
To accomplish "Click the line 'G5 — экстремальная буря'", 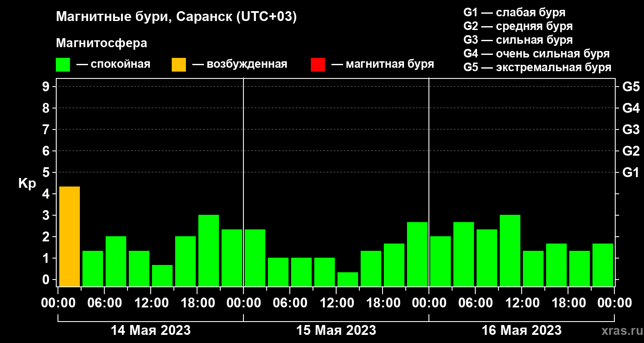I will pyautogui.click(x=537, y=68).
